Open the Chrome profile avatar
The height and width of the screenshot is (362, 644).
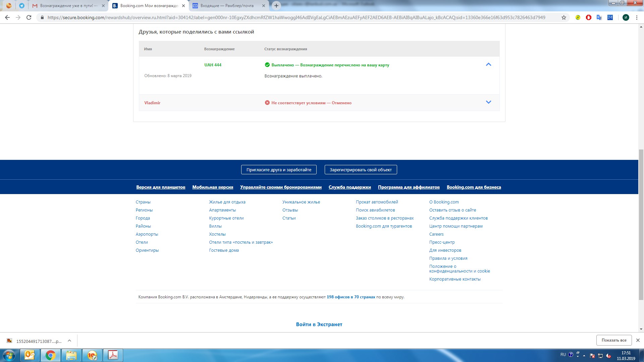(x=626, y=17)
